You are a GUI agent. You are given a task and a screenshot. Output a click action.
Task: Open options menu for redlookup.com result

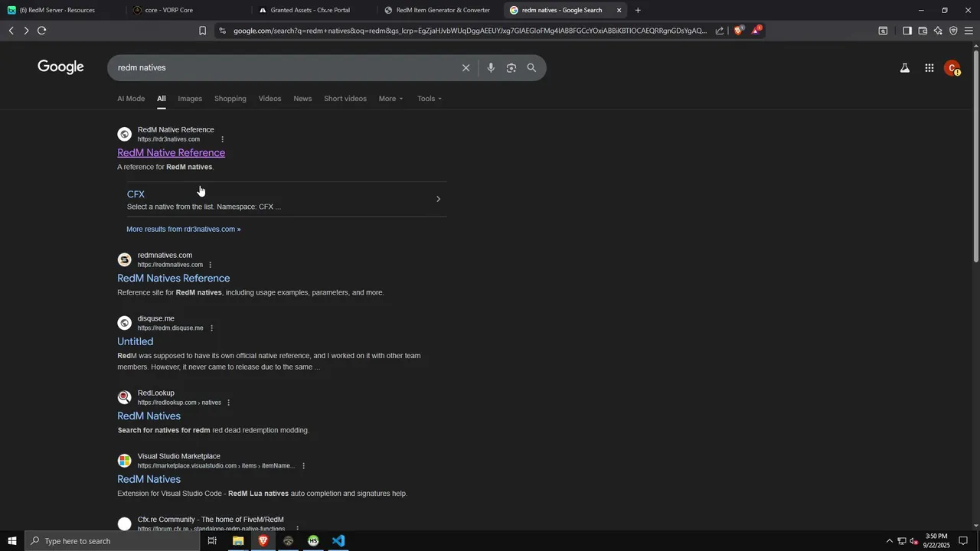click(228, 403)
